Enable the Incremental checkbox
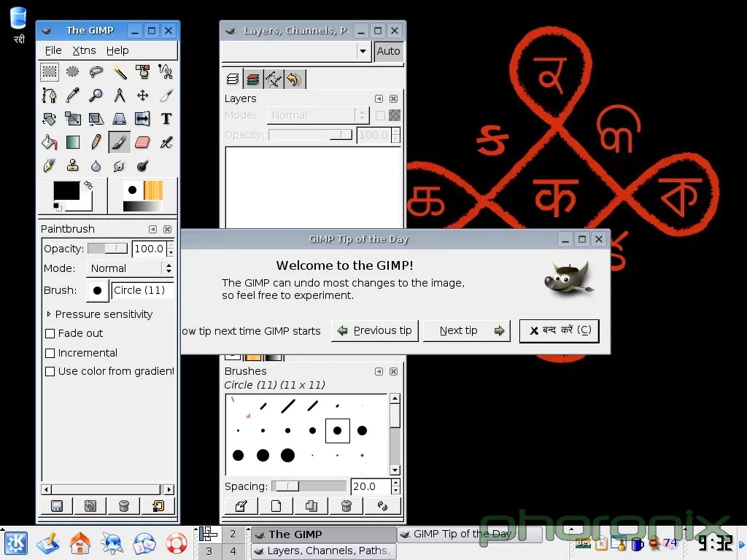Image resolution: width=747 pixels, height=560 pixels. click(50, 354)
